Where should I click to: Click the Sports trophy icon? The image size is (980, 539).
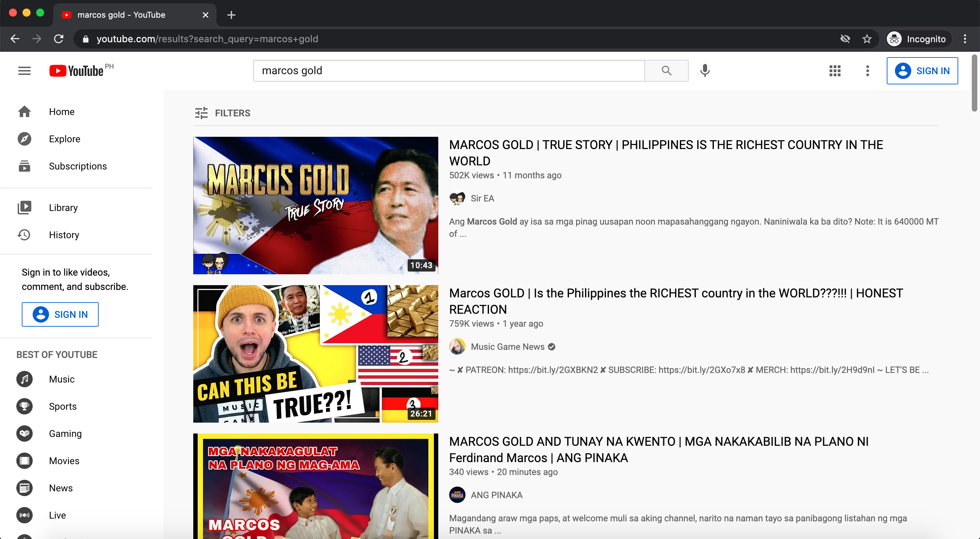coord(24,406)
